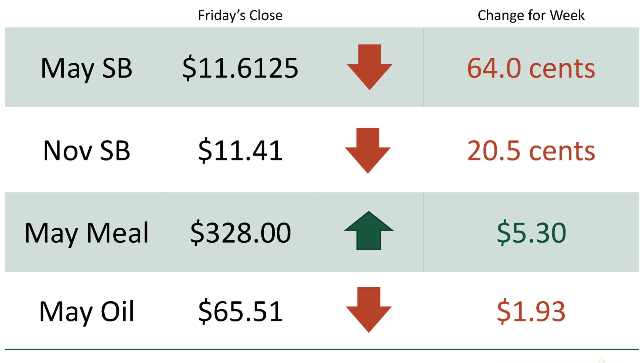Click the faint logo mark at bottom right
Image resolution: width=644 pixels, height=363 pixels.
(x=602, y=359)
